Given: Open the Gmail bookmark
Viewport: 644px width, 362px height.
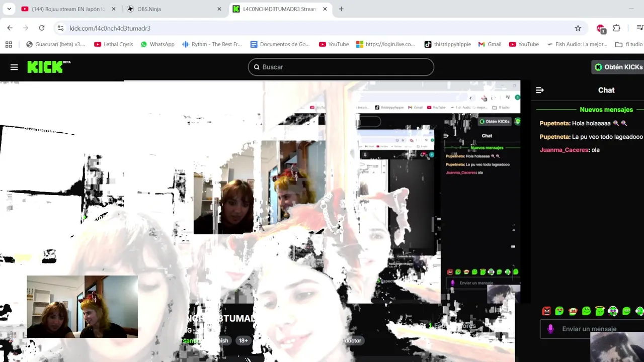Looking at the screenshot, I should coord(490,44).
